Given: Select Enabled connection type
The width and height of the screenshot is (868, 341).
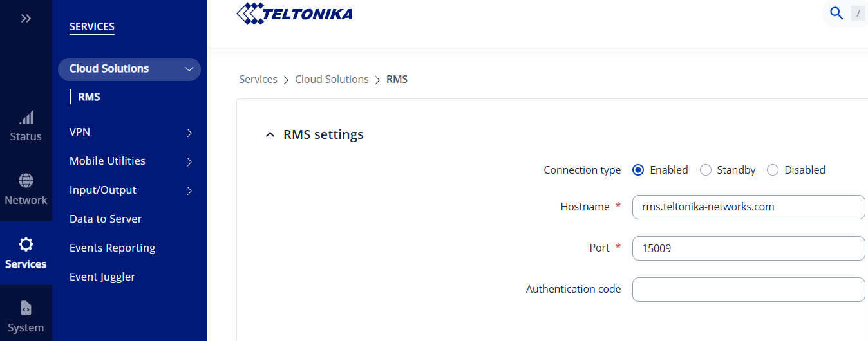Looking at the screenshot, I should pyautogui.click(x=638, y=170).
